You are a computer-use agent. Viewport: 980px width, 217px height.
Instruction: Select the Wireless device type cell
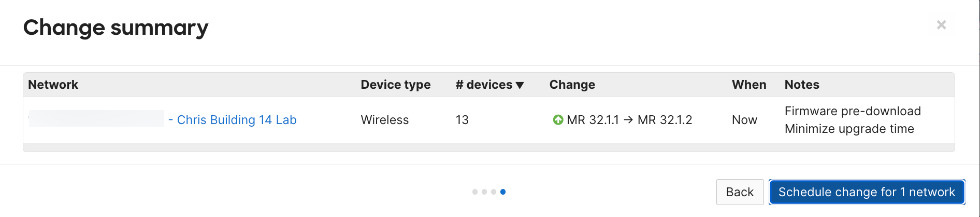pos(385,120)
